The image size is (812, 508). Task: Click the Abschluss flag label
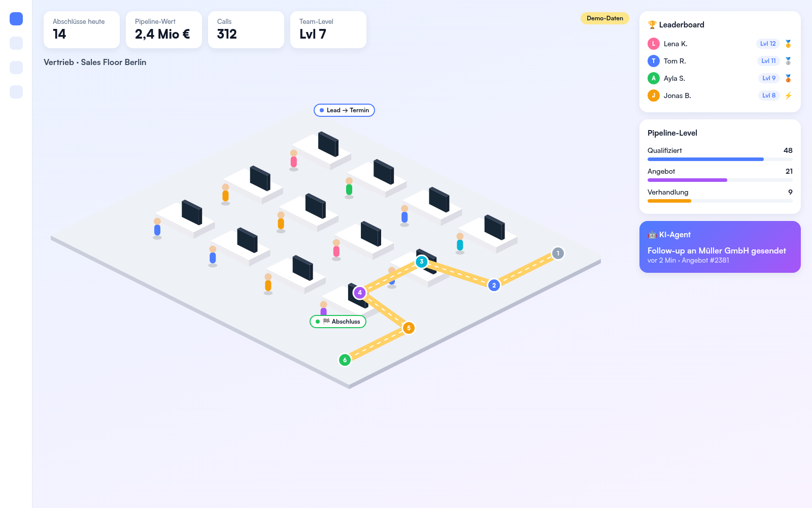coord(338,322)
